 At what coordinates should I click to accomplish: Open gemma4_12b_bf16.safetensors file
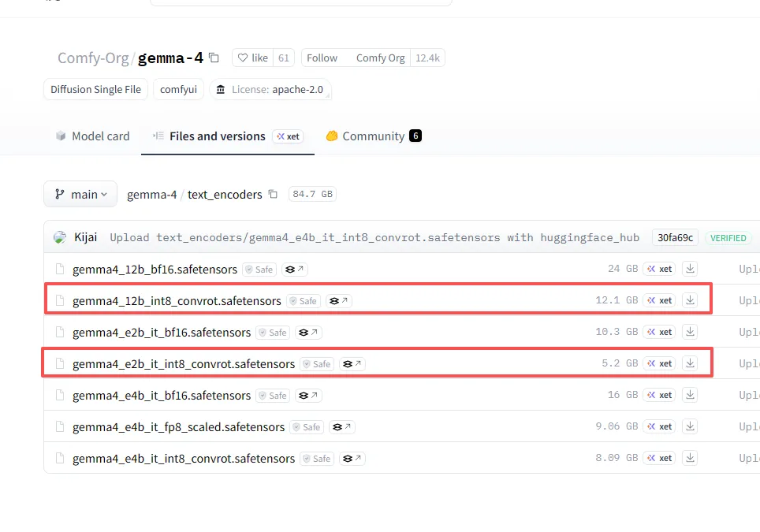coord(155,270)
